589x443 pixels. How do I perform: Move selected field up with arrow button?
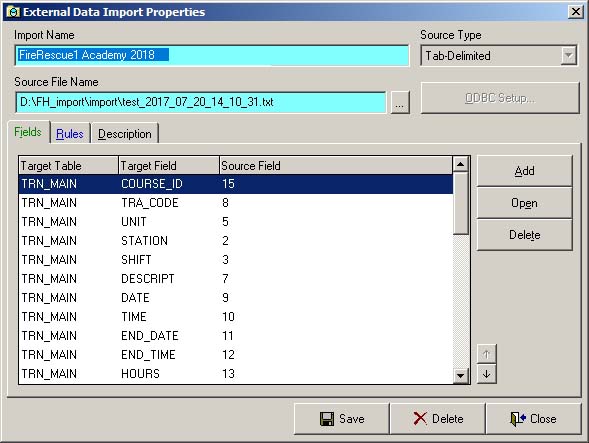coord(486,354)
